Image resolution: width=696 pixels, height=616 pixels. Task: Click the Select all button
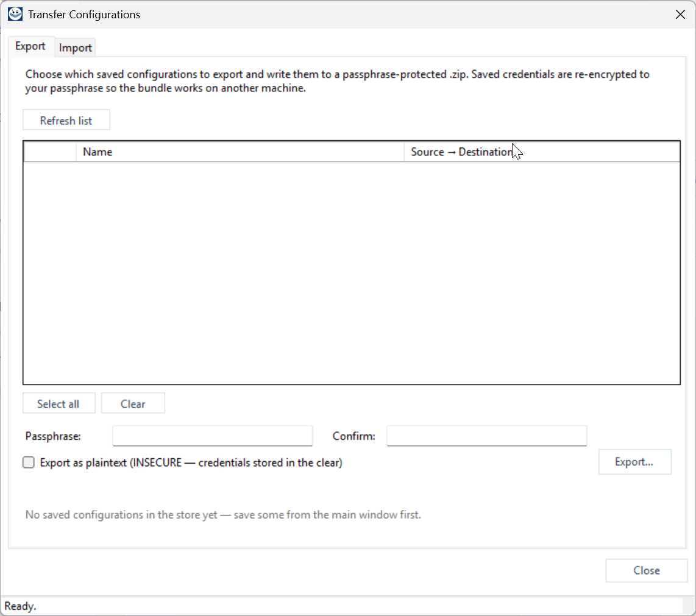tap(59, 403)
